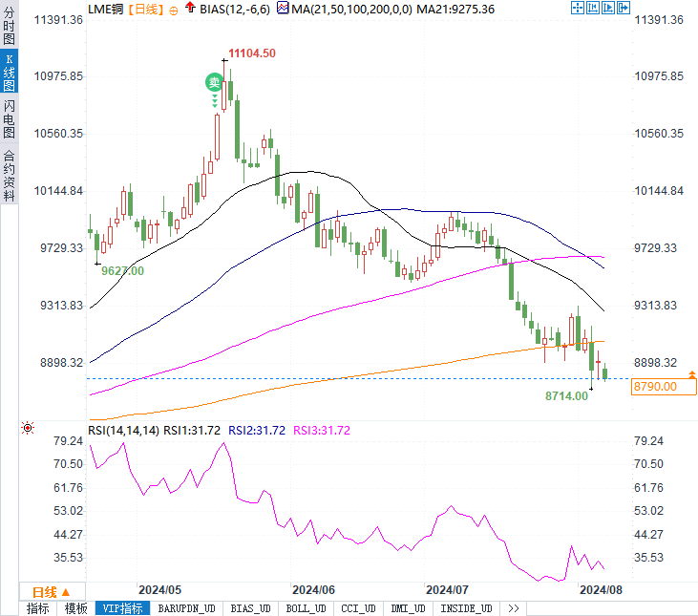This screenshot has height=616, width=698.
Task: Open the 指标 tab
Action: (x=38, y=608)
